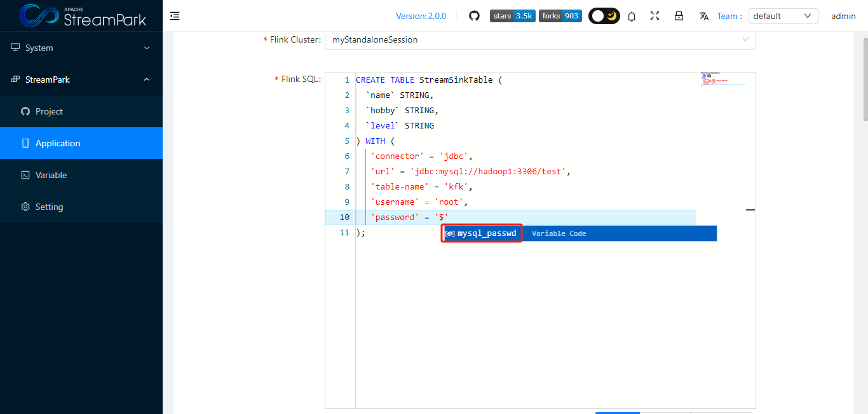868x414 pixels.
Task: Click the Flink Cluster dropdown arrow
Action: coord(745,39)
